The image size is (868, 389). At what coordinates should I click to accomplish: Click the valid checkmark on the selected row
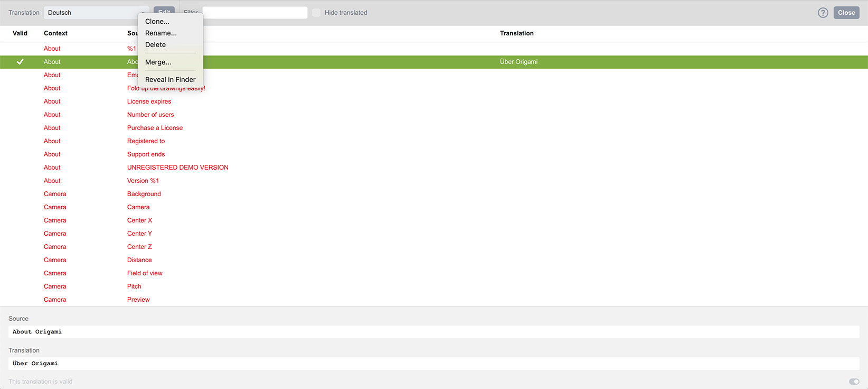click(20, 62)
